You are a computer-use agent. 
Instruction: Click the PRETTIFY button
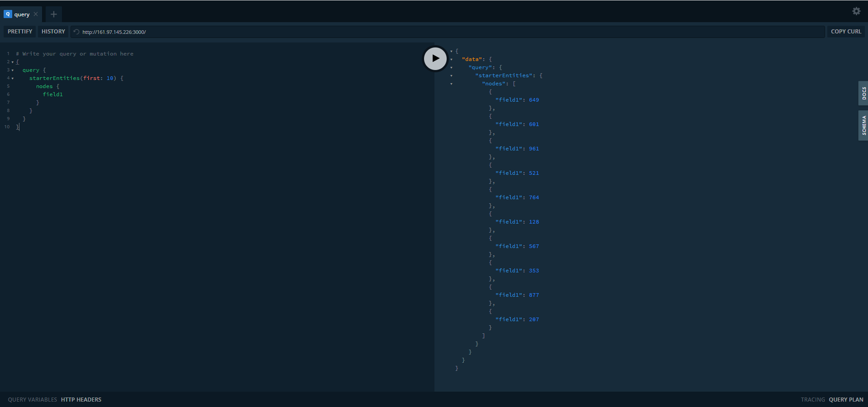point(19,31)
